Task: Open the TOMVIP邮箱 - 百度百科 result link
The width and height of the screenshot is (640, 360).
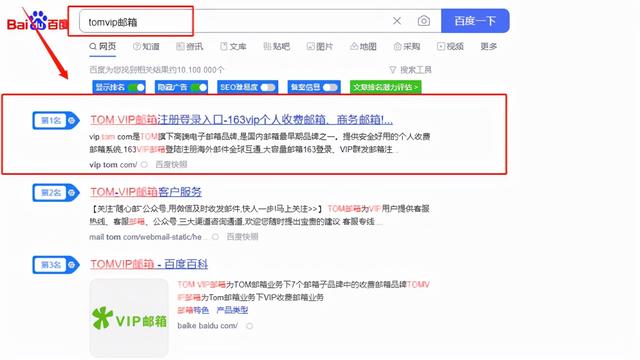Action: [149, 264]
